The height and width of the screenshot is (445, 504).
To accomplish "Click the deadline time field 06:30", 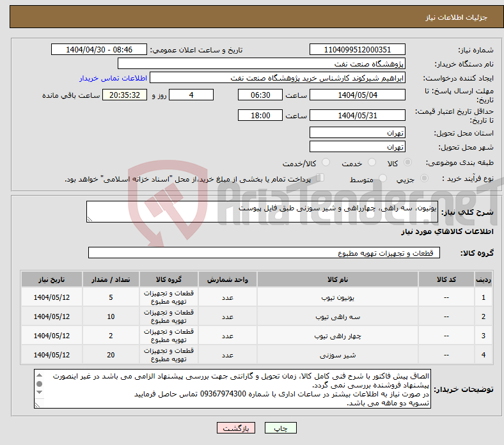I will click(260, 95).
